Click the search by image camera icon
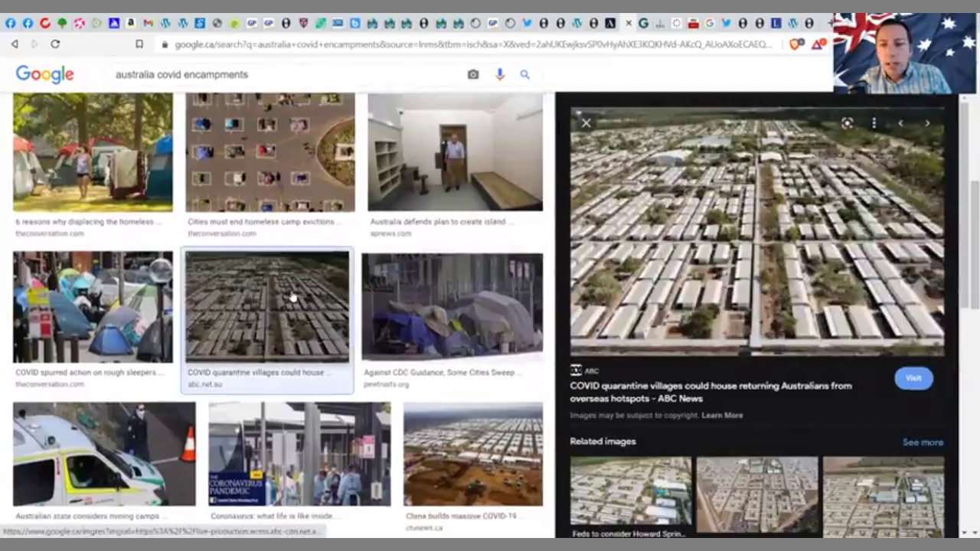980x551 pixels. (473, 74)
